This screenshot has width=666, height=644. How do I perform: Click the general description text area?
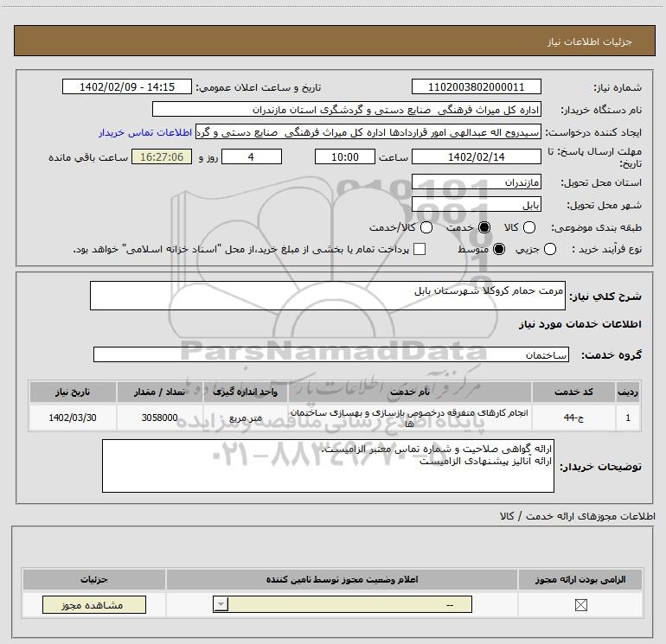point(328,296)
